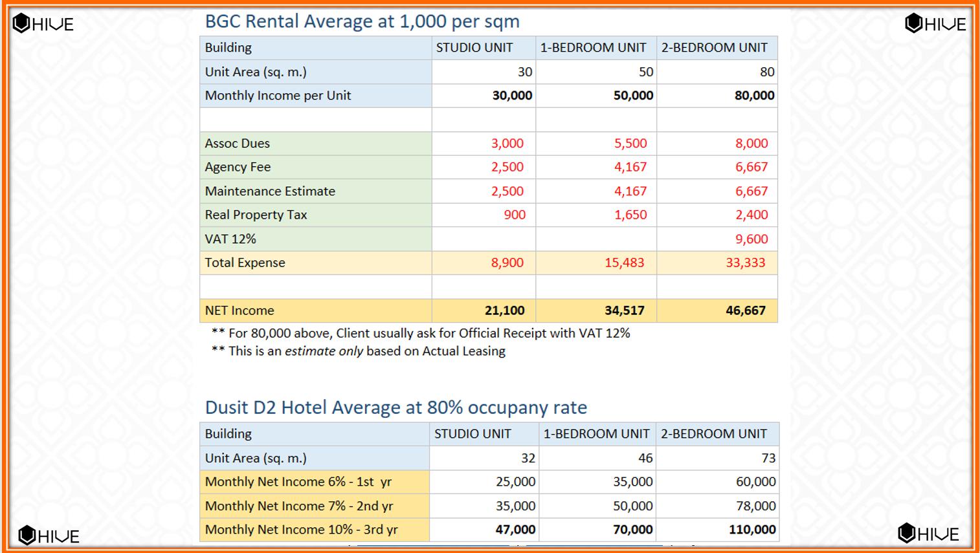This screenshot has width=980, height=553.
Task: Select the 3rd year income value 110,000
Action: pyautogui.click(x=752, y=530)
